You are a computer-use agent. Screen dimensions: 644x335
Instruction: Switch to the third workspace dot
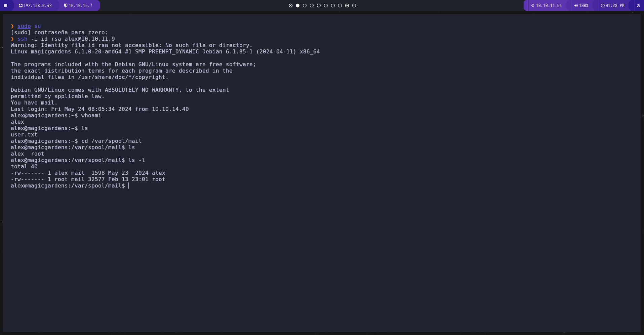click(x=305, y=6)
